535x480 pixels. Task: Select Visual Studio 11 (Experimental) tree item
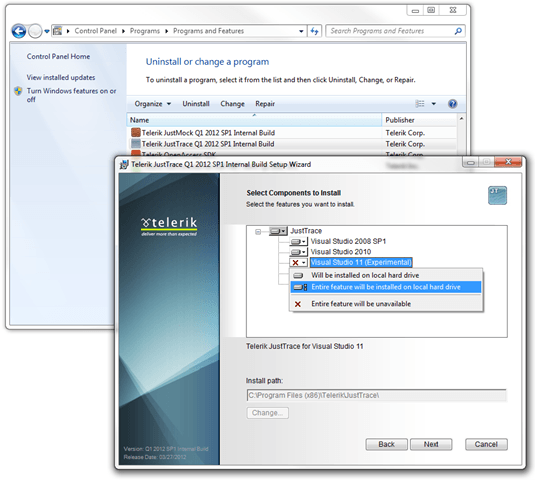point(361,262)
